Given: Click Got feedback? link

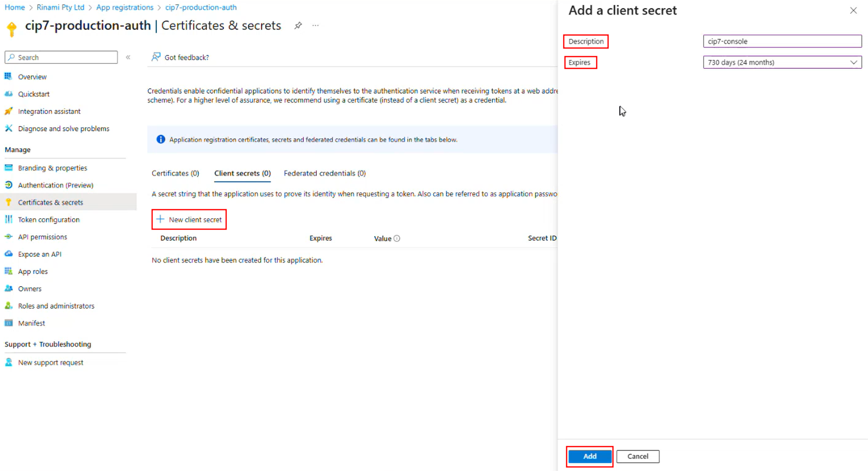Looking at the screenshot, I should coord(187,57).
